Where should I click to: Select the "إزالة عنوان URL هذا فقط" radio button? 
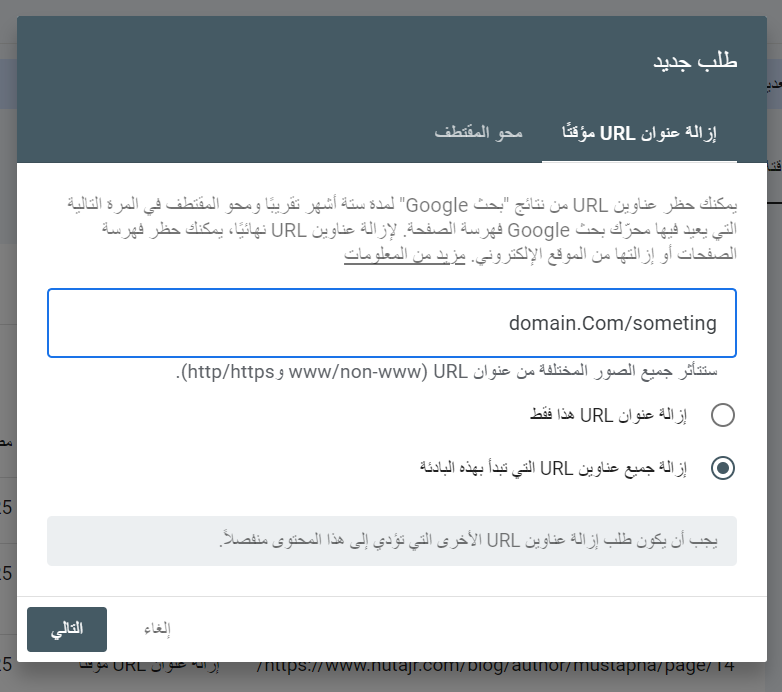[722, 415]
